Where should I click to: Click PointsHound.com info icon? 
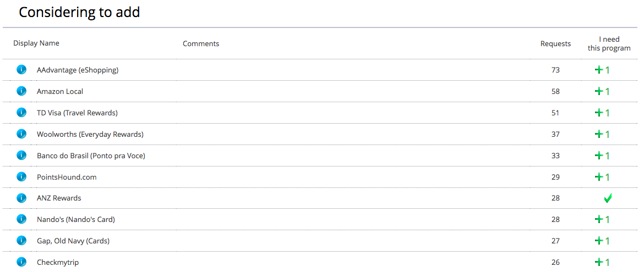click(x=21, y=177)
